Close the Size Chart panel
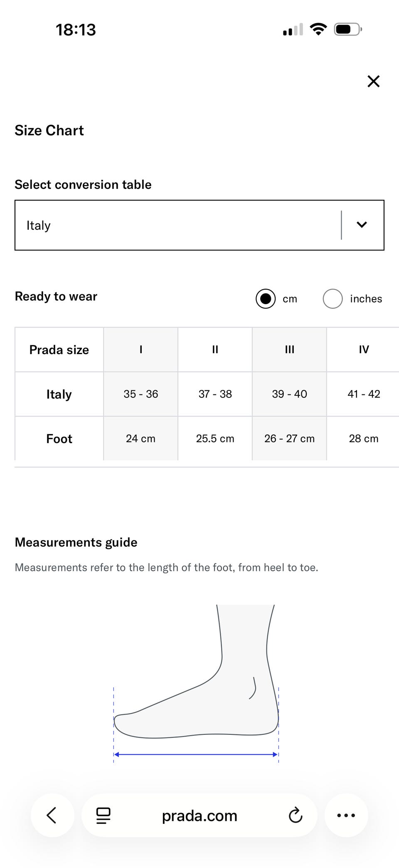399x868 pixels. (x=373, y=81)
